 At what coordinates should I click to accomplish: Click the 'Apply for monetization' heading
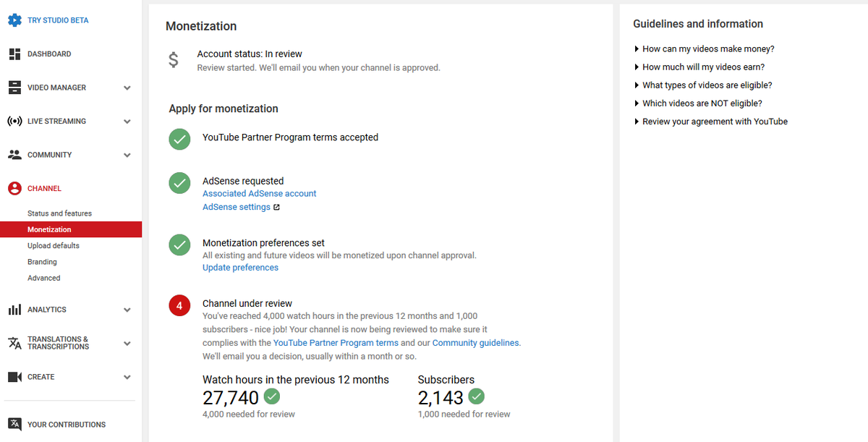(224, 109)
